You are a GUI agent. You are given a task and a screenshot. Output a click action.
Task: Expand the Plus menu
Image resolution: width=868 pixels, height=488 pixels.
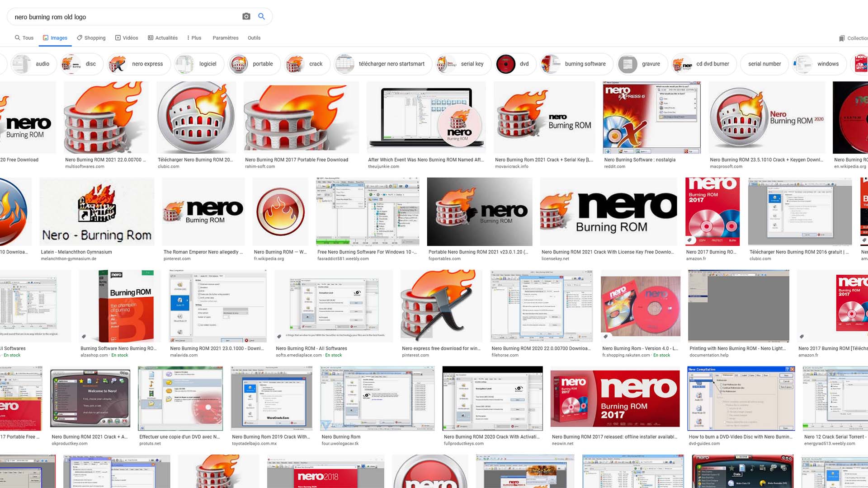tap(194, 38)
